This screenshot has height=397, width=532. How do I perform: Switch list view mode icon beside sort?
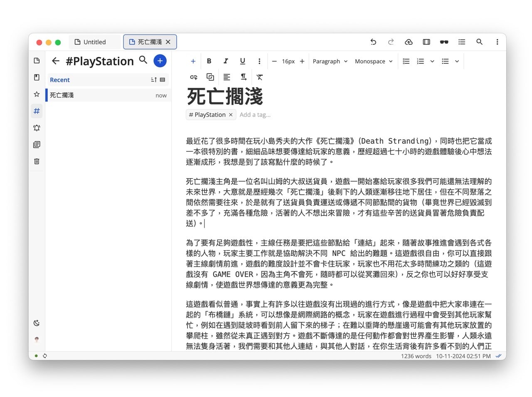[163, 79]
